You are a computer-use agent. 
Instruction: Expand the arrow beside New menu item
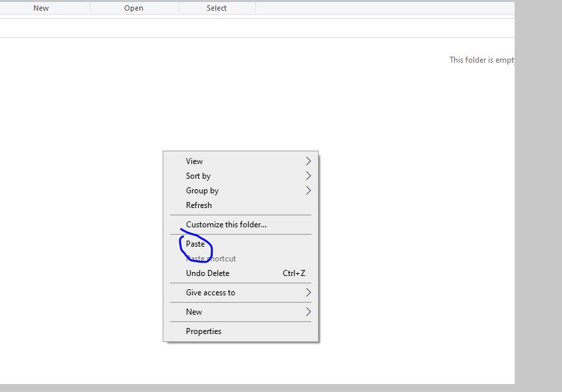click(x=308, y=312)
